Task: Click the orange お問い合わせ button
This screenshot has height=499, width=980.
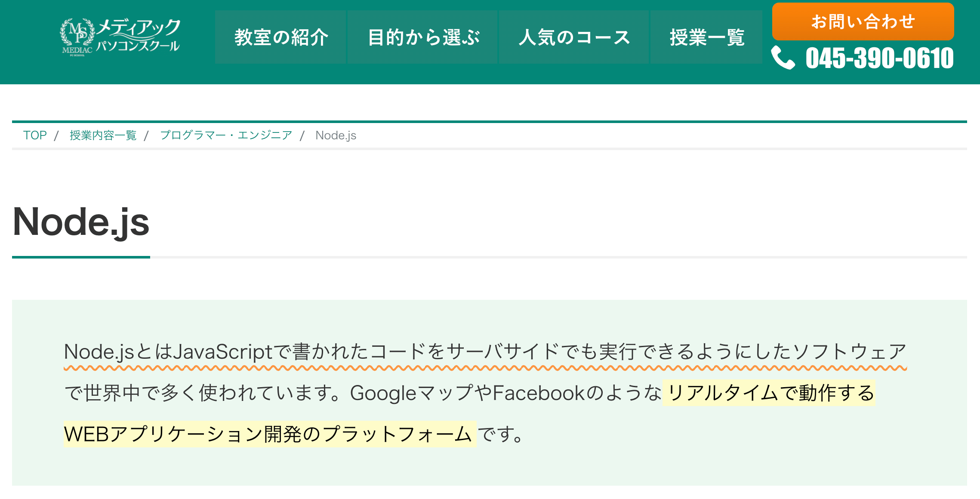Action: coord(863,22)
